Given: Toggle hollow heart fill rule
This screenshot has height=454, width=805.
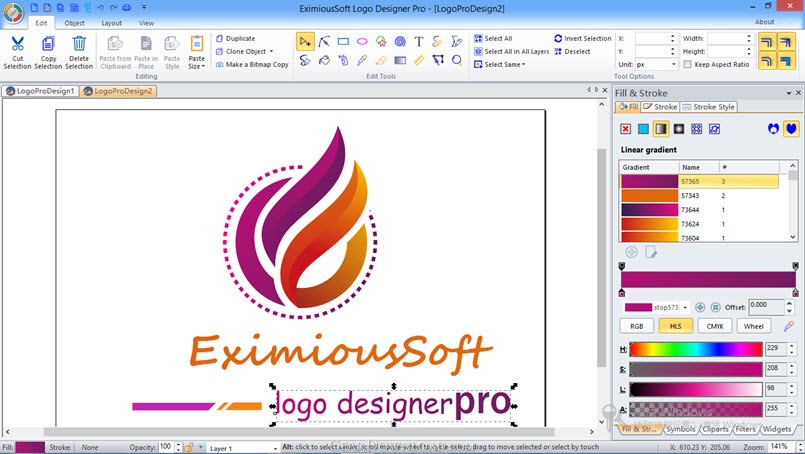Looking at the screenshot, I should point(773,129).
